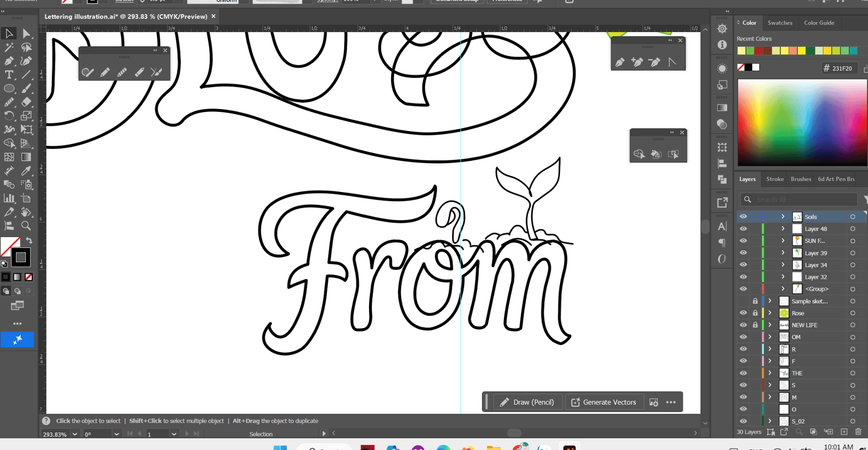
Task: Select the Zoom magnifier tool
Action: (26, 226)
